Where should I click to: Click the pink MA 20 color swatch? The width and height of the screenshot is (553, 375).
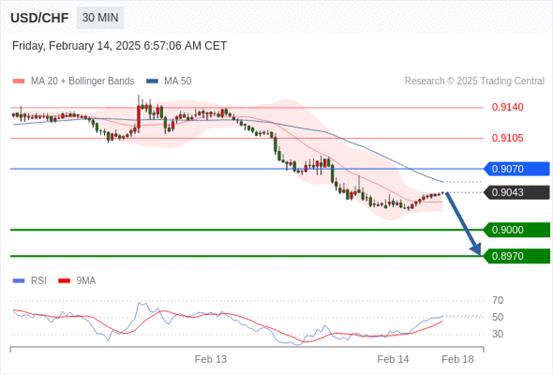tap(19, 81)
